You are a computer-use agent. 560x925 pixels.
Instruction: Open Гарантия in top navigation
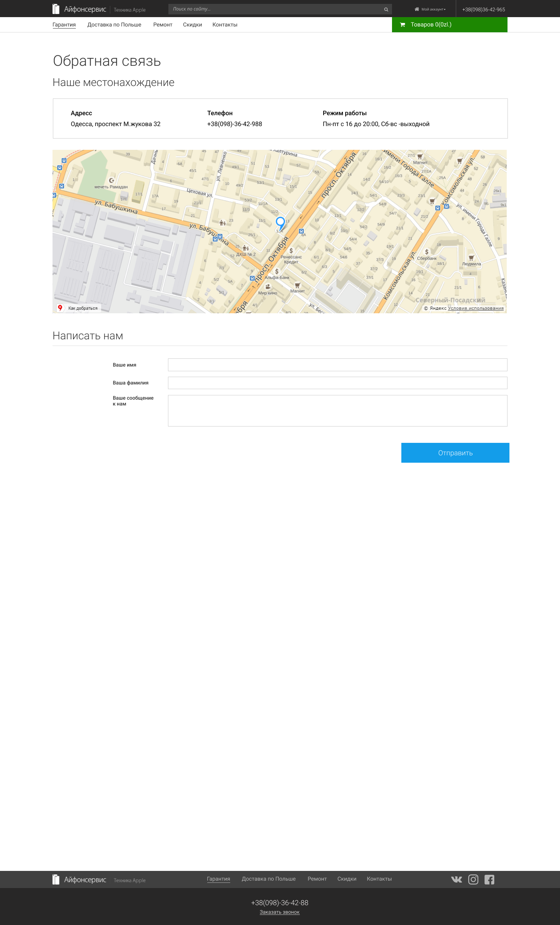[x=64, y=25]
